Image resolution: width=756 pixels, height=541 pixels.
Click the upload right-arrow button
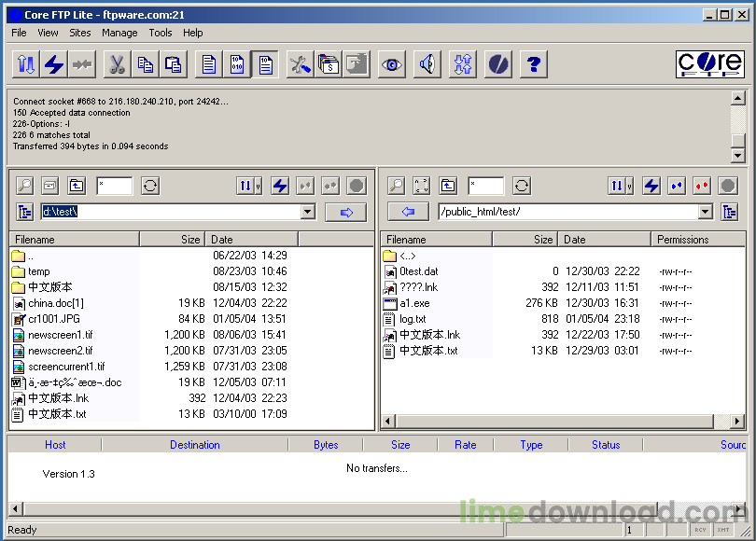tap(345, 212)
